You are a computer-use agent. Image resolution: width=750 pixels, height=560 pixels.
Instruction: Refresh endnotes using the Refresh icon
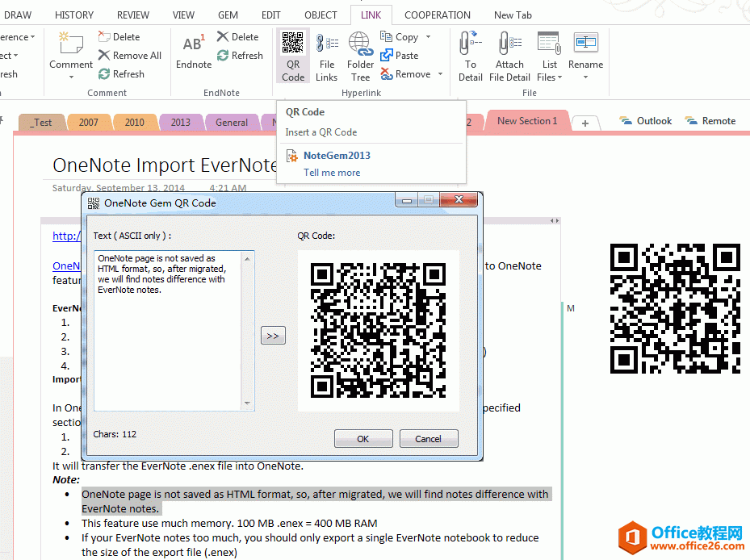[241, 55]
